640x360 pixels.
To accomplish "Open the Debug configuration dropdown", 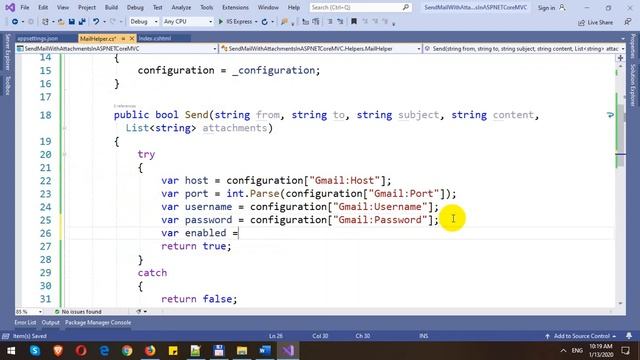I will pos(144,22).
